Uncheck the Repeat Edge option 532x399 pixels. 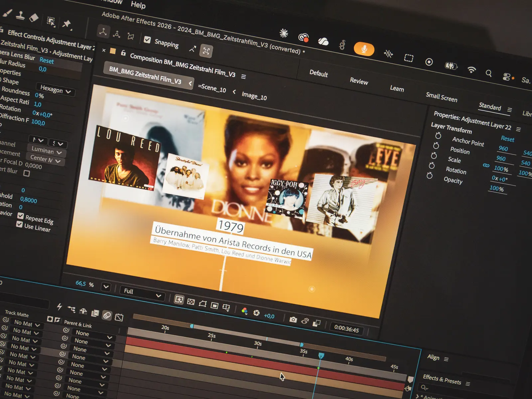pos(21,216)
